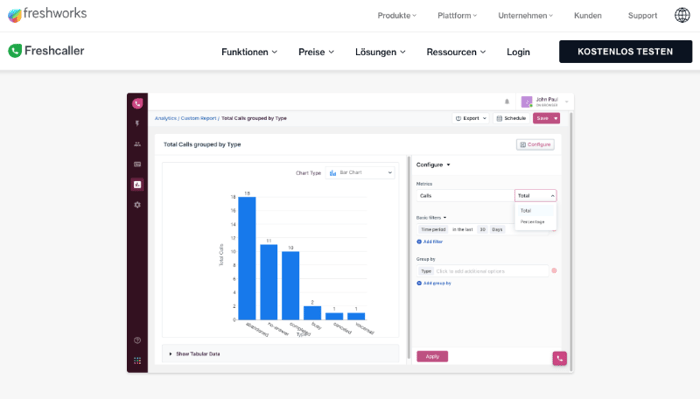Click Custom Report breadcrumb link
The image size is (700, 399).
198,118
